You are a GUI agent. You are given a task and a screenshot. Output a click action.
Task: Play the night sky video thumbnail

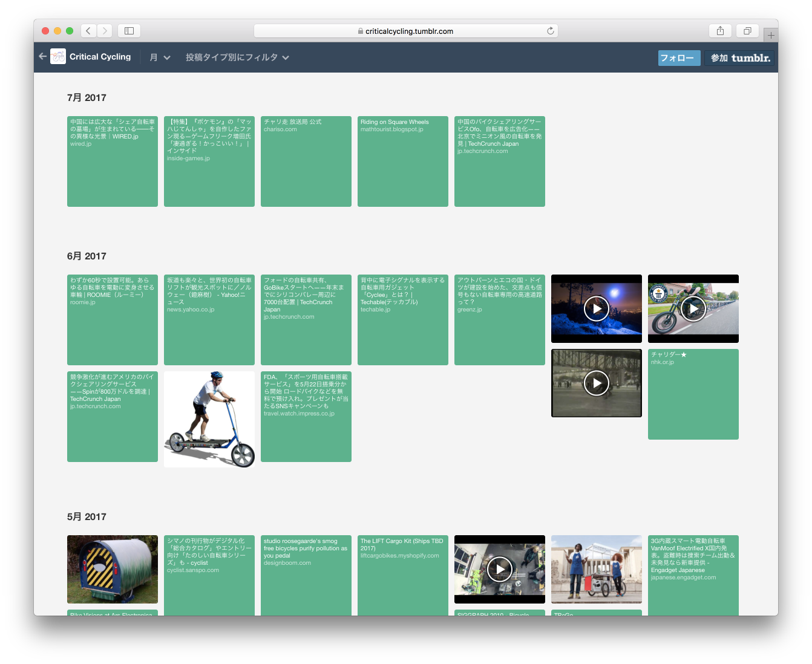pos(597,309)
